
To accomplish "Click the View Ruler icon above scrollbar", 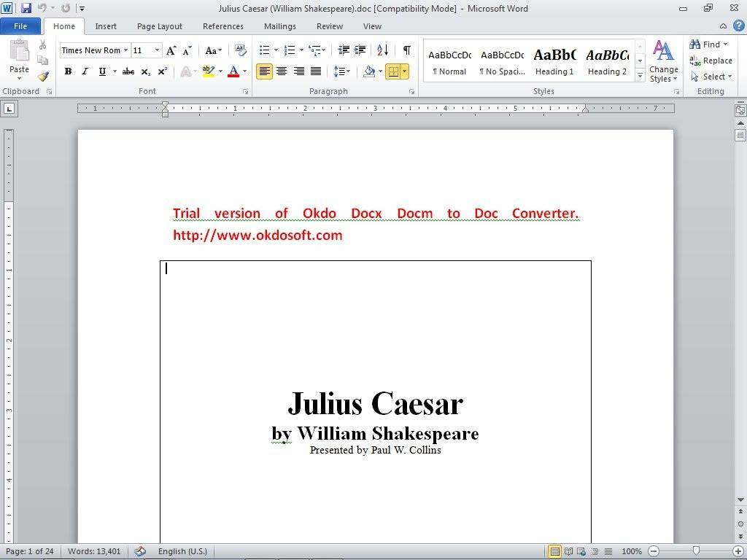I will (x=740, y=110).
